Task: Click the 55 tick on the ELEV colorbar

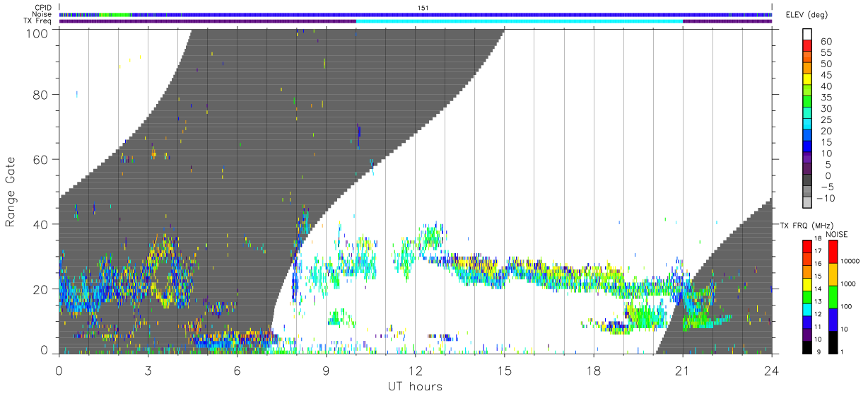Action: click(x=826, y=52)
